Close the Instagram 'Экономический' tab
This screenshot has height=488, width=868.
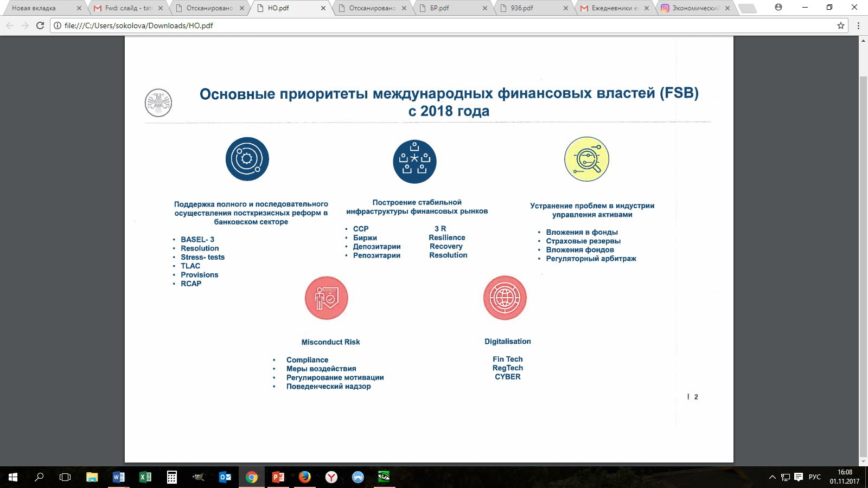728,8
